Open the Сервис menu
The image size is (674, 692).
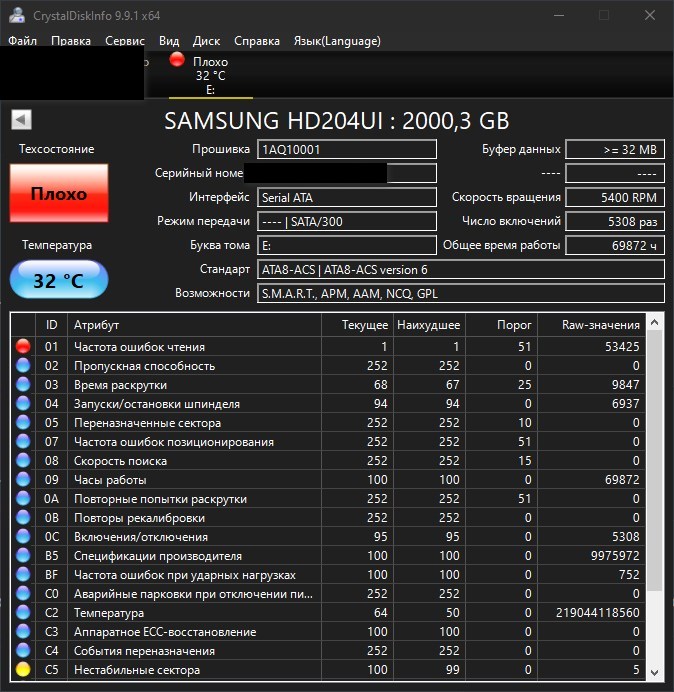tap(125, 41)
